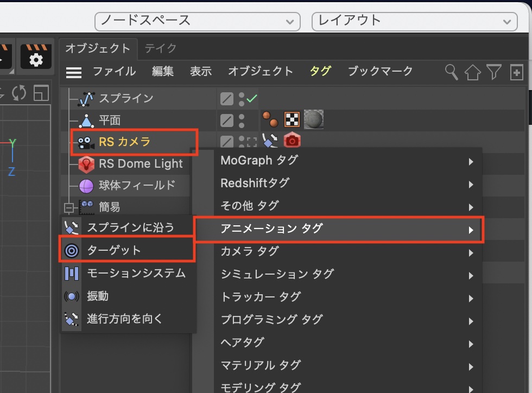
Task: Open the ノードスペース dropdown
Action: (x=197, y=22)
